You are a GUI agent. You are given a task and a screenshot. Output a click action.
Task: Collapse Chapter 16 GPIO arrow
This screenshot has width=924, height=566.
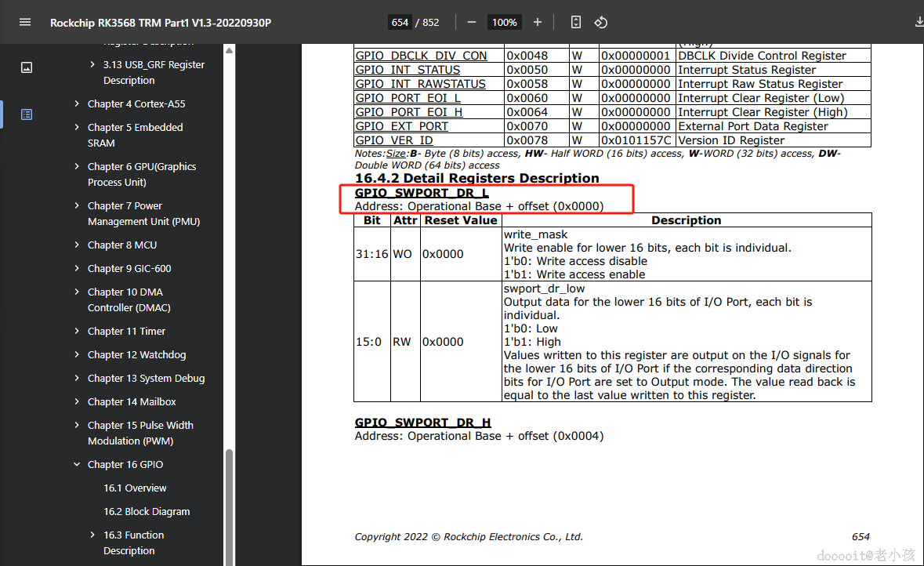[x=77, y=465]
